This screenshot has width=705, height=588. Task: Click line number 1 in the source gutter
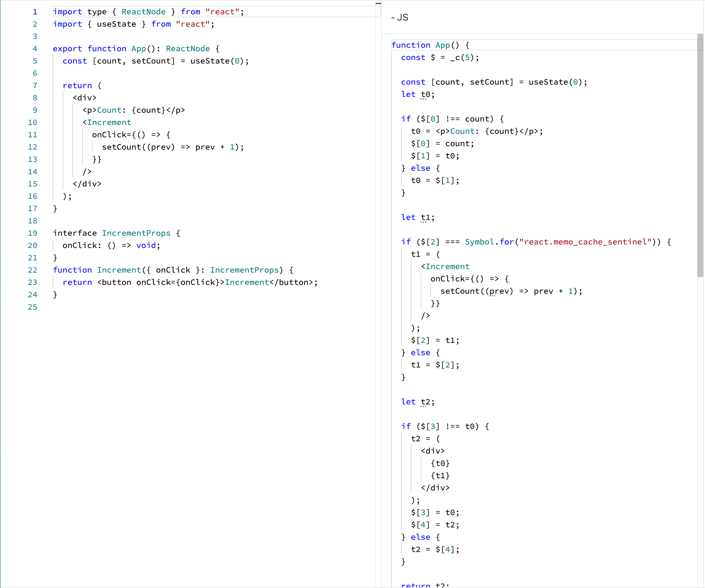point(35,12)
